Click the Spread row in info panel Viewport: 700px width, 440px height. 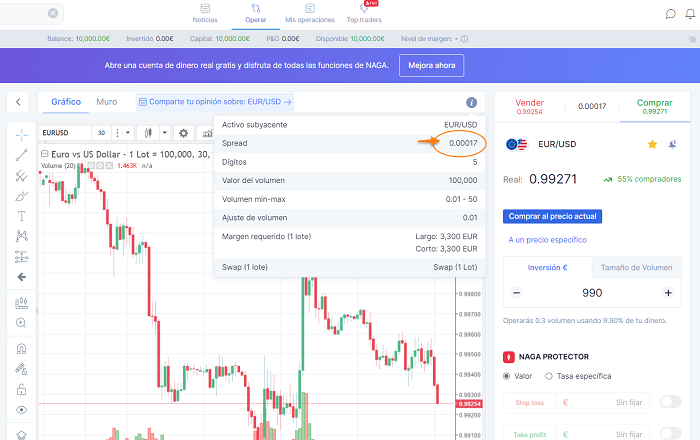click(350, 143)
